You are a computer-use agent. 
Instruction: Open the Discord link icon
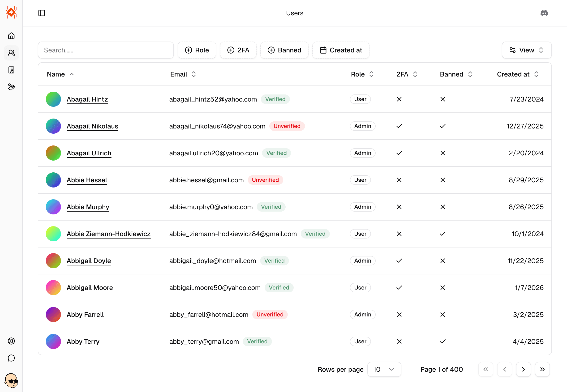tap(544, 13)
